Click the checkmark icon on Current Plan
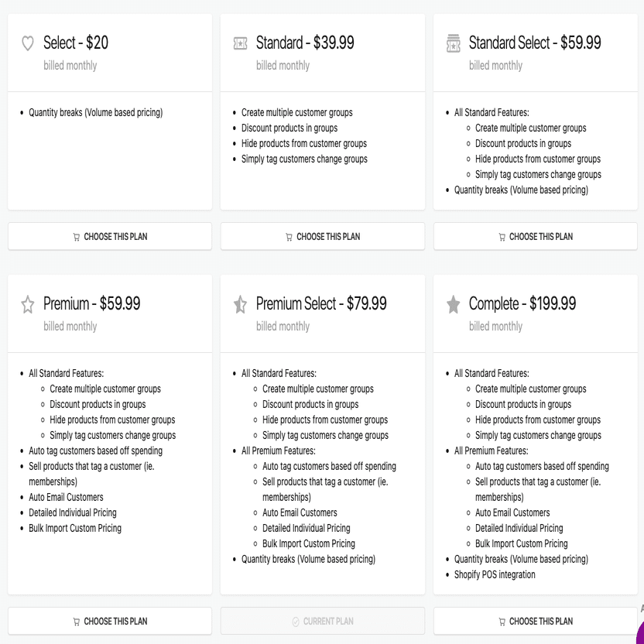 [296, 622]
